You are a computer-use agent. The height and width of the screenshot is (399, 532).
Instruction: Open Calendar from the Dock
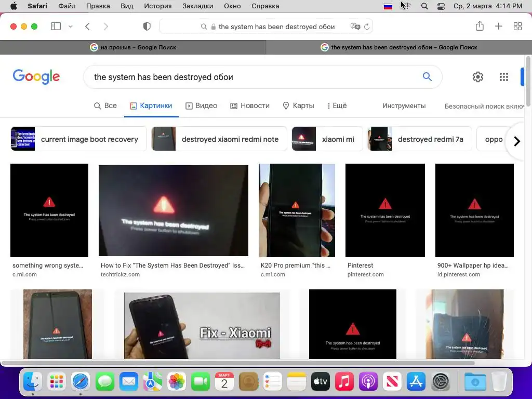pyautogui.click(x=224, y=382)
